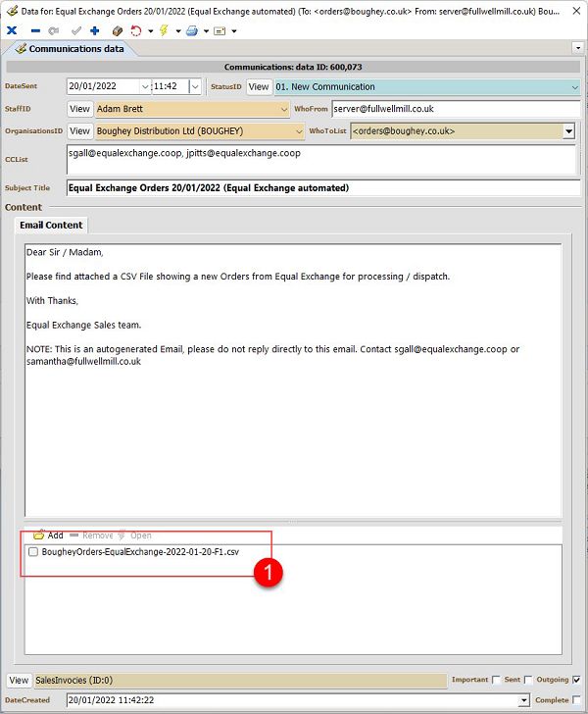
Task: Close the communications data window
Action: pyautogui.click(x=576, y=11)
